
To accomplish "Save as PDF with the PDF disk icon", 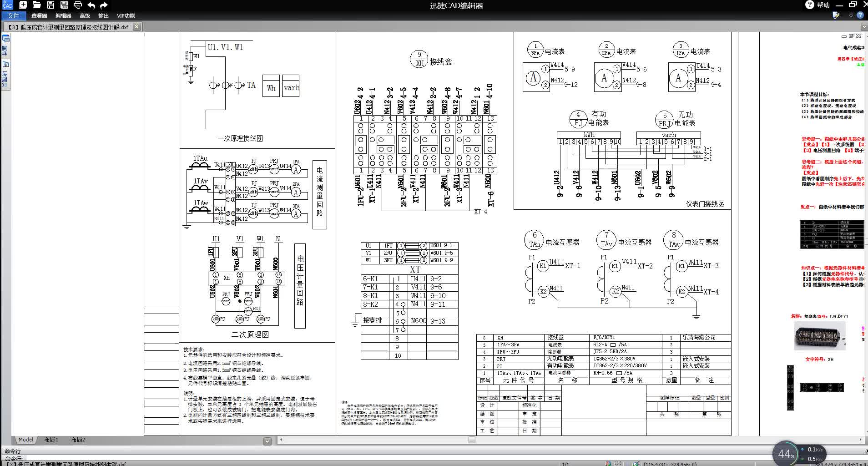I will coord(64,5).
